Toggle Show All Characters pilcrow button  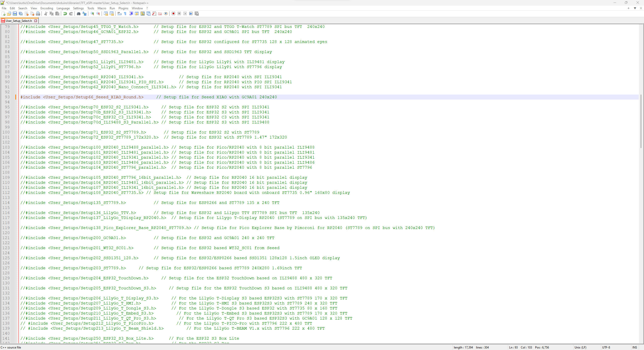click(125, 14)
